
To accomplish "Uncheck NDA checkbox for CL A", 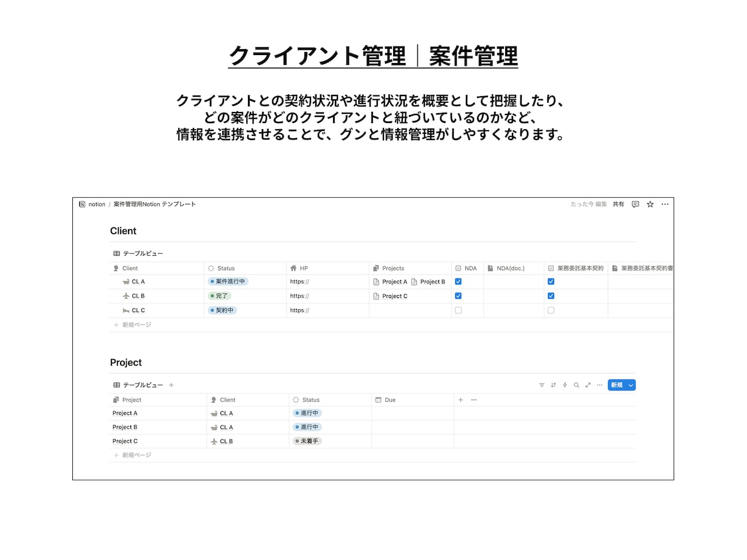I will [458, 282].
